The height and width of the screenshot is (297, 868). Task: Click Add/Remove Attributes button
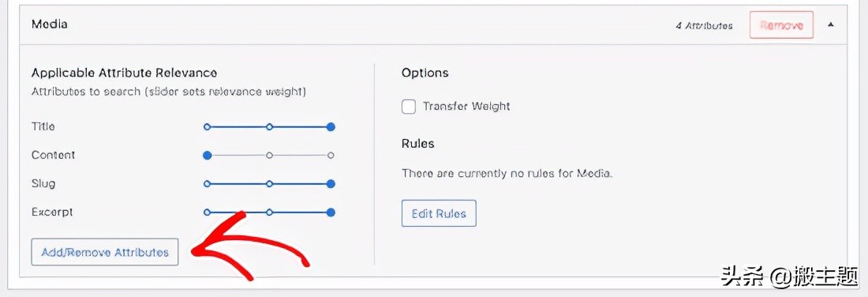pos(105,252)
